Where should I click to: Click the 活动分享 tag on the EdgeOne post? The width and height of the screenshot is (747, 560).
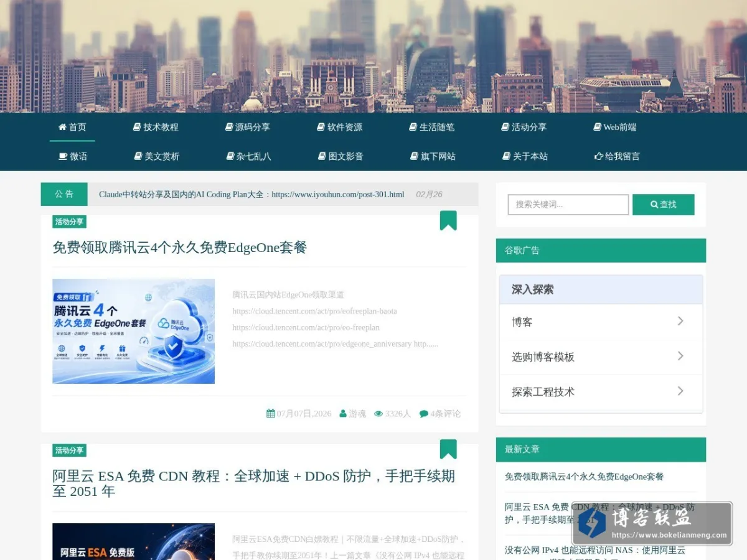(69, 222)
